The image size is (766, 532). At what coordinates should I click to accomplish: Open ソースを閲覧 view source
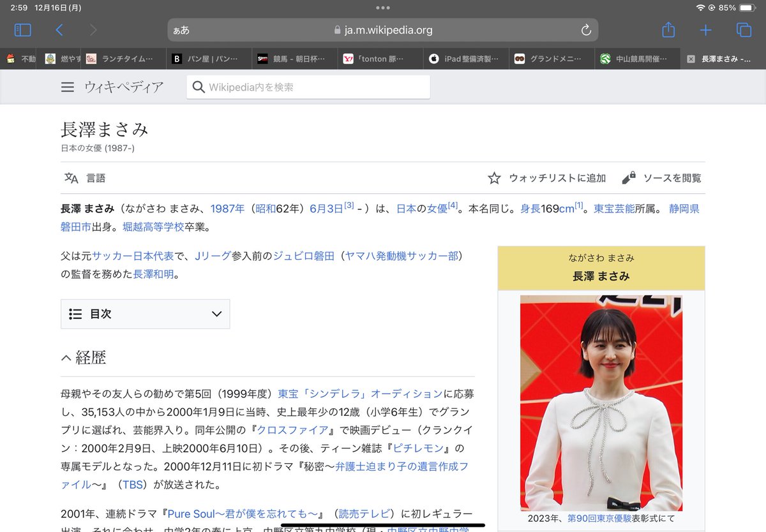(x=661, y=178)
